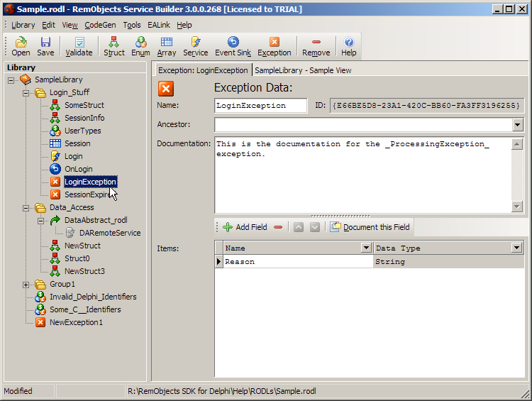Screen dimensions: 532x401
Task: Select the Data_Access folder
Action: pyautogui.click(x=72, y=207)
